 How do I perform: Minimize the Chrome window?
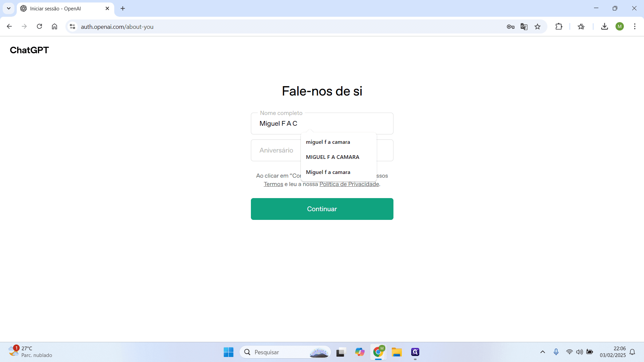tap(596, 8)
